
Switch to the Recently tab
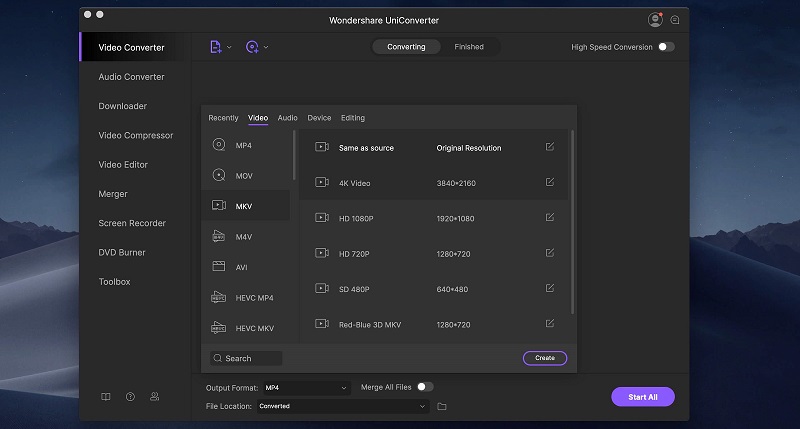pyautogui.click(x=223, y=118)
